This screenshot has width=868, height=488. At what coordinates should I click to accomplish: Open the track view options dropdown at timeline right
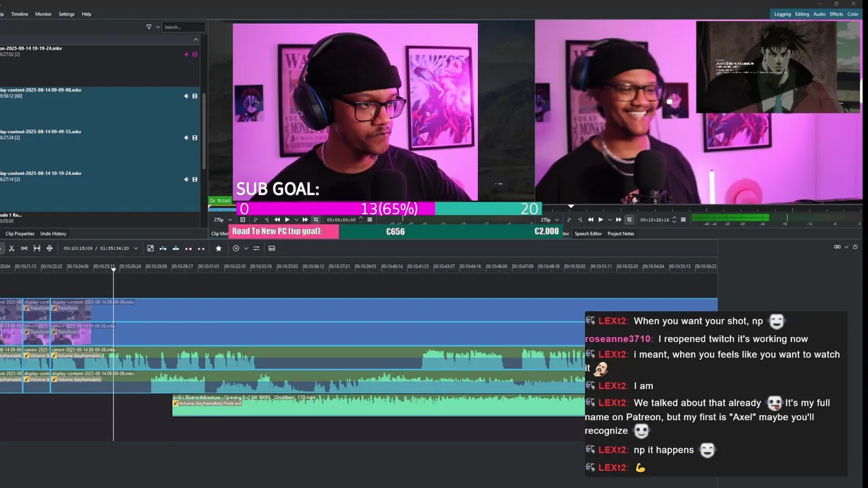846,247
